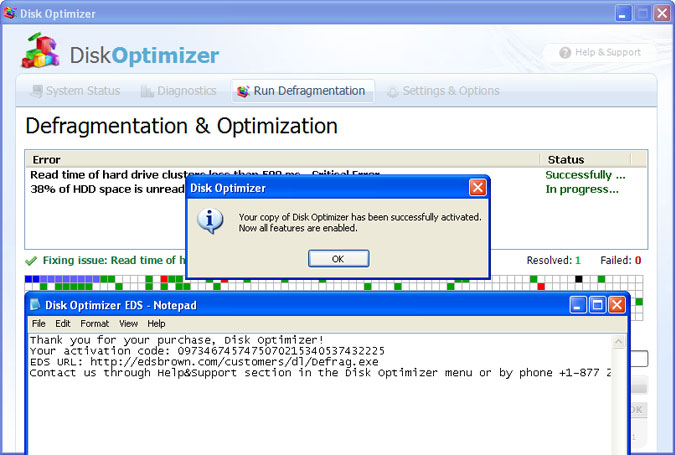Select the Run Defragmentation tab
Screen dimensions: 675x455
coord(302,91)
